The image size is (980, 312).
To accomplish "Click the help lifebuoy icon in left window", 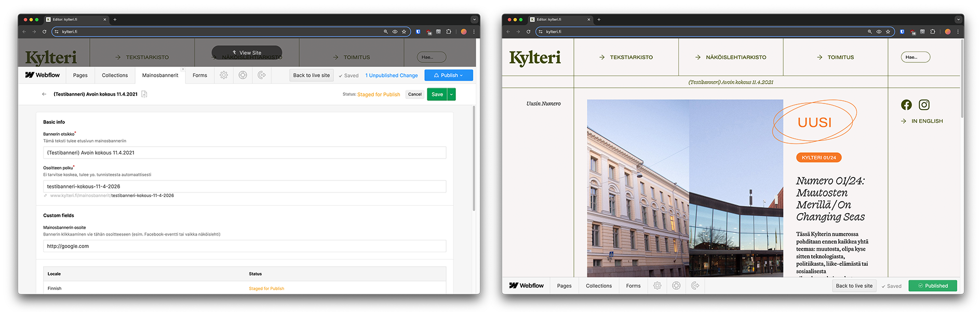I will (243, 75).
